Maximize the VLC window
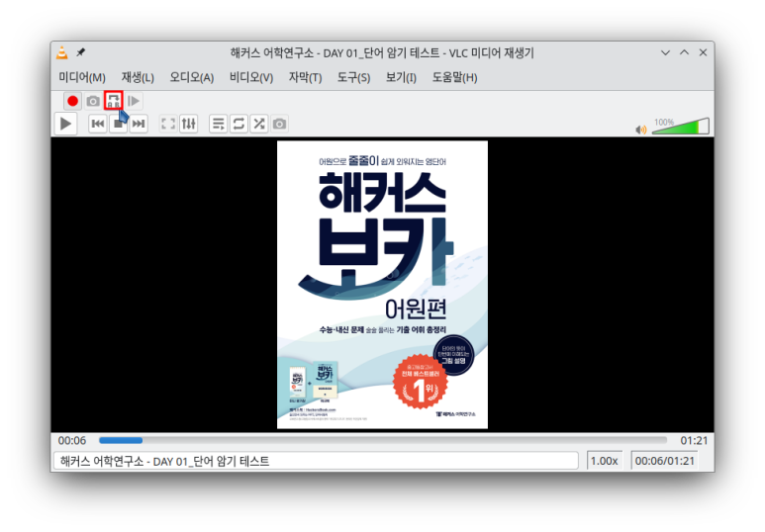Screen dimensions: 765x532 [x=685, y=52]
